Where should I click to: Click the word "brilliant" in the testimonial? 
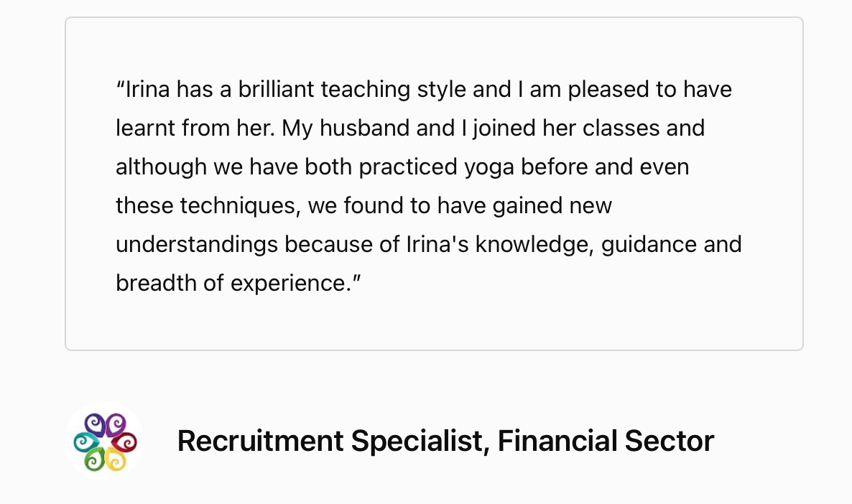point(276,89)
